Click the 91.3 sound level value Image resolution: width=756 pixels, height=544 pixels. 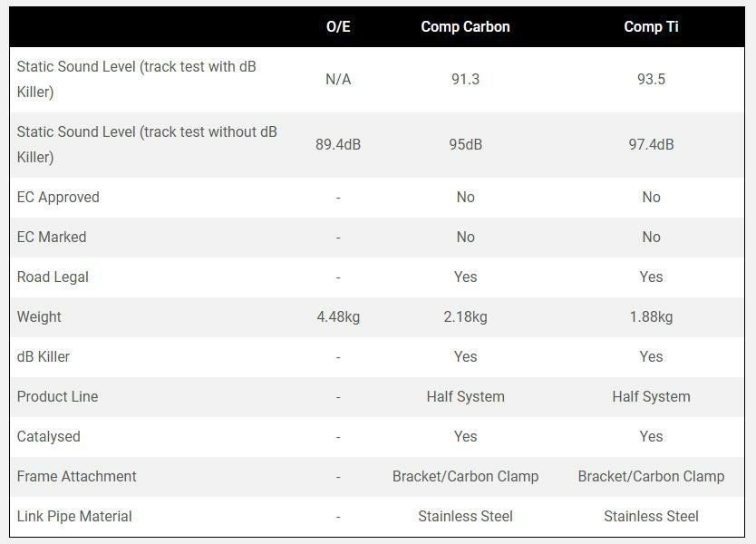coord(465,80)
